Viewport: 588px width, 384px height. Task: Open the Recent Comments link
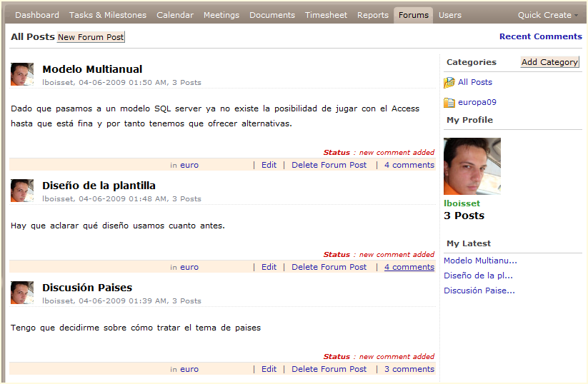540,36
